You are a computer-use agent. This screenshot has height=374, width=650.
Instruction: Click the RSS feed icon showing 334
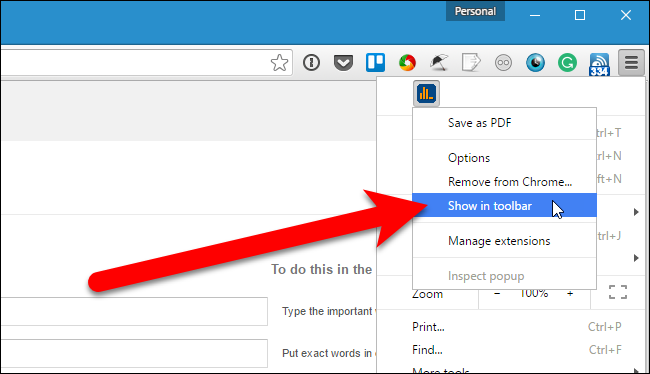coord(599,64)
